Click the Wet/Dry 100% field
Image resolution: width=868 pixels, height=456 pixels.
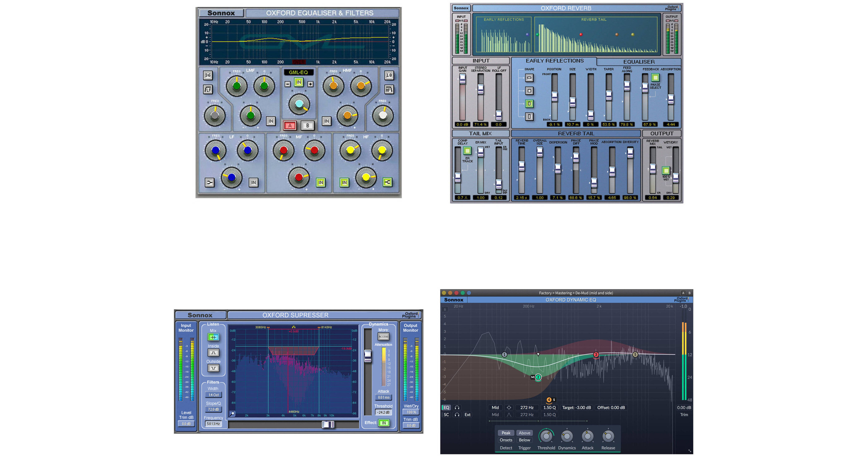411,412
